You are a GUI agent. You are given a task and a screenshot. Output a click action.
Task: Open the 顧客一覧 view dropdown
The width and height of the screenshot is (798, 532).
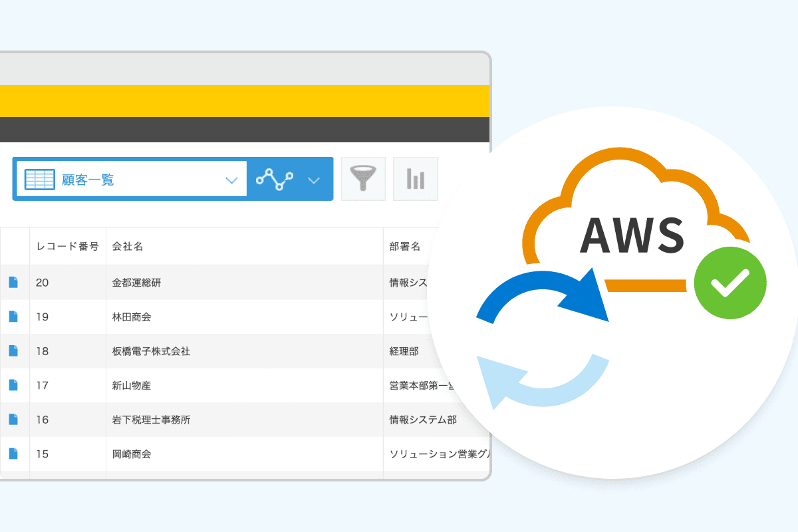click(131, 179)
